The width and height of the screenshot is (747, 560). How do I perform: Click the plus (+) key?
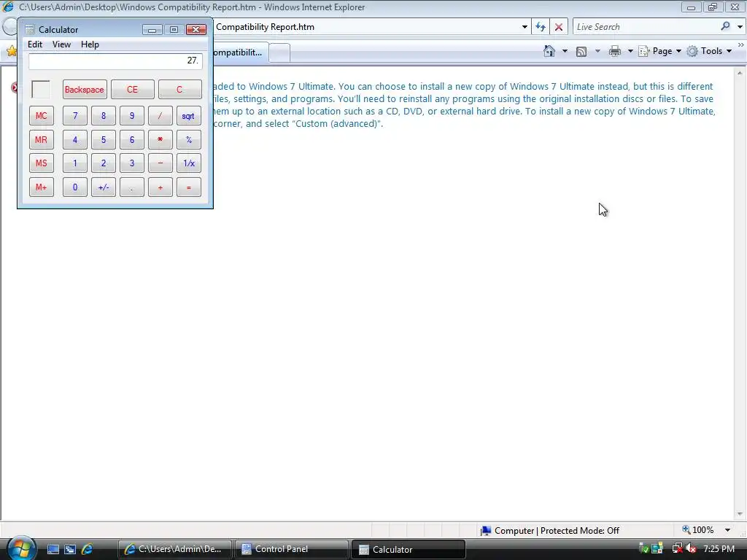[x=160, y=187]
